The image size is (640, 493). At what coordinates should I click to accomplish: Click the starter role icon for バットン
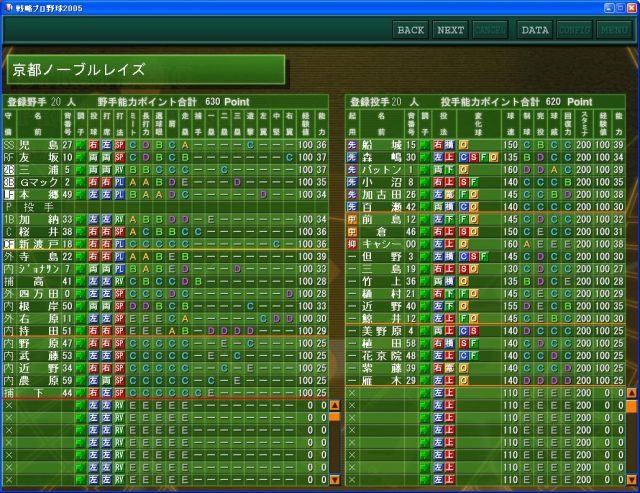pyautogui.click(x=352, y=170)
